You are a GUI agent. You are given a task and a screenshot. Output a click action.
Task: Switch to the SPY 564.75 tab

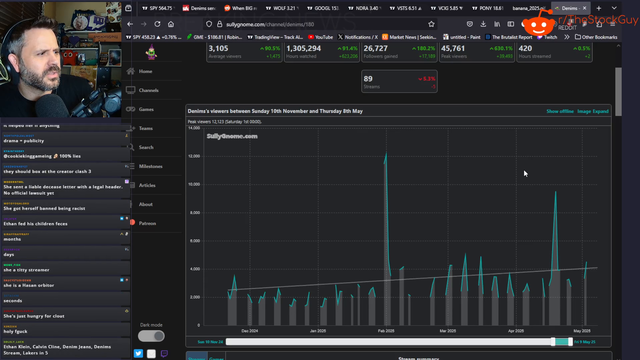[x=157, y=8]
